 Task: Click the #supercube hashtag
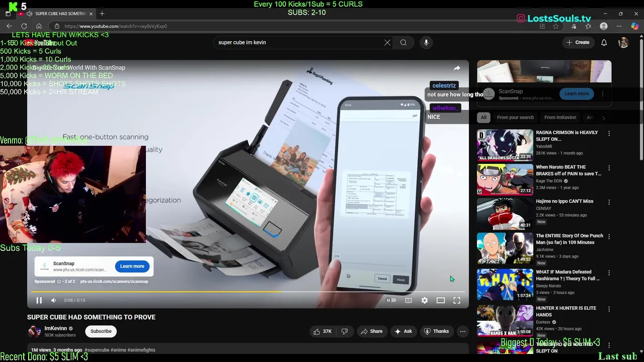pyautogui.click(x=97, y=350)
